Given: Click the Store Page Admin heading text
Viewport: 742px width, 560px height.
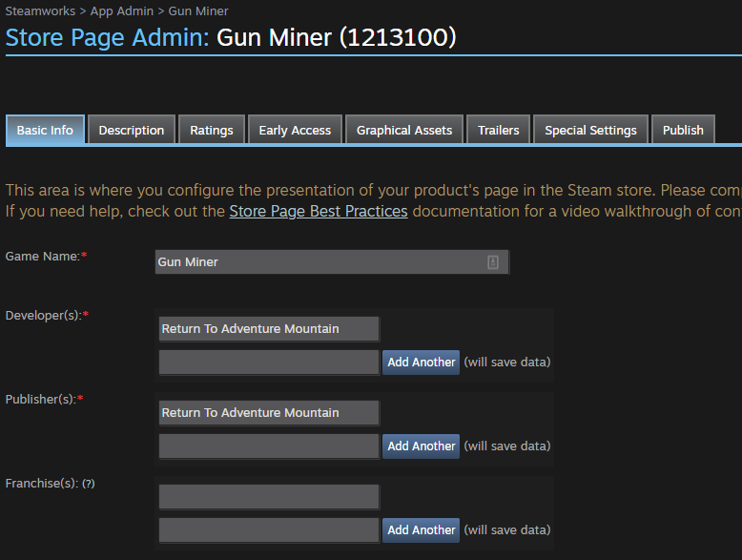Looking at the screenshot, I should (x=107, y=37).
